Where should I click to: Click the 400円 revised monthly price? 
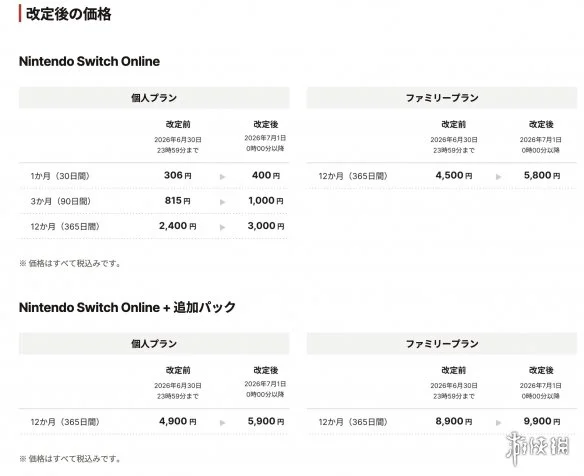click(266, 175)
